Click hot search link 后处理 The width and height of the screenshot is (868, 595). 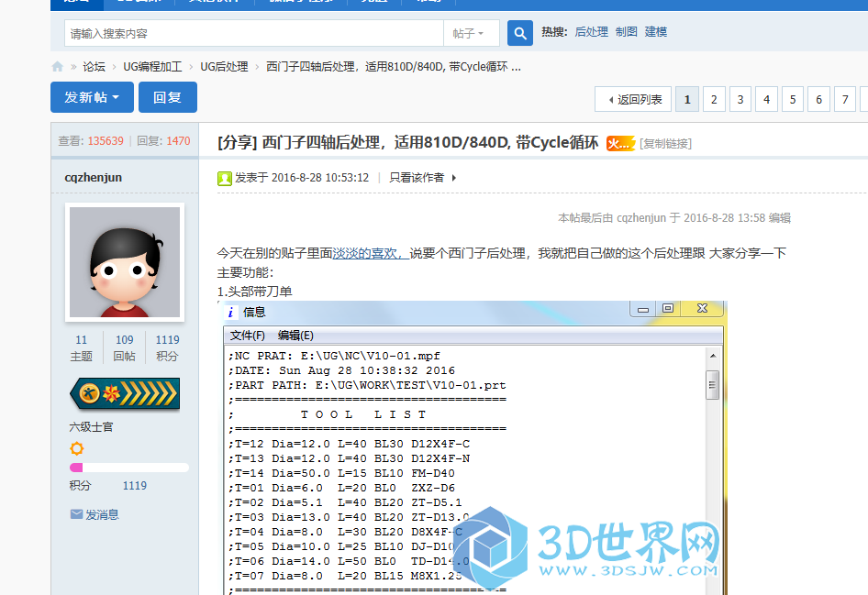(591, 31)
